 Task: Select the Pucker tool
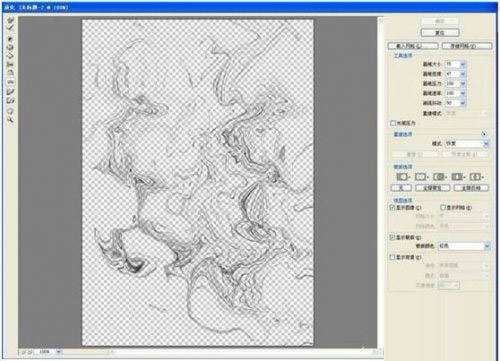[10, 48]
